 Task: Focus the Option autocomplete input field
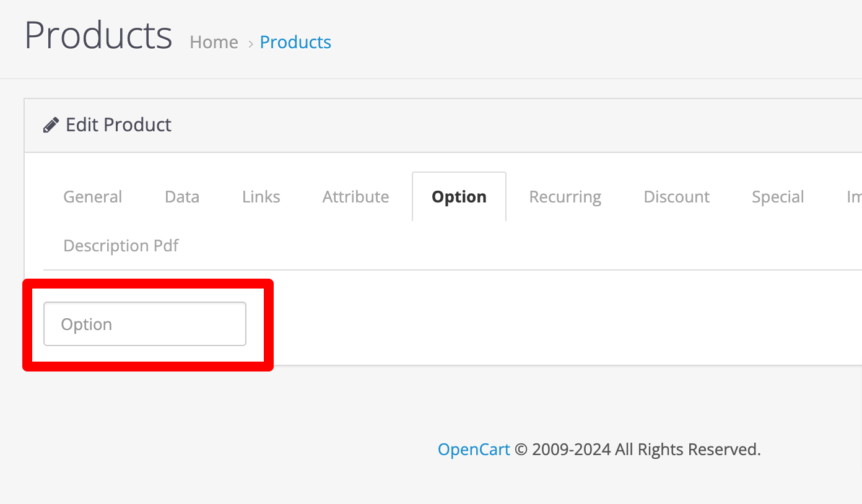coord(145,324)
